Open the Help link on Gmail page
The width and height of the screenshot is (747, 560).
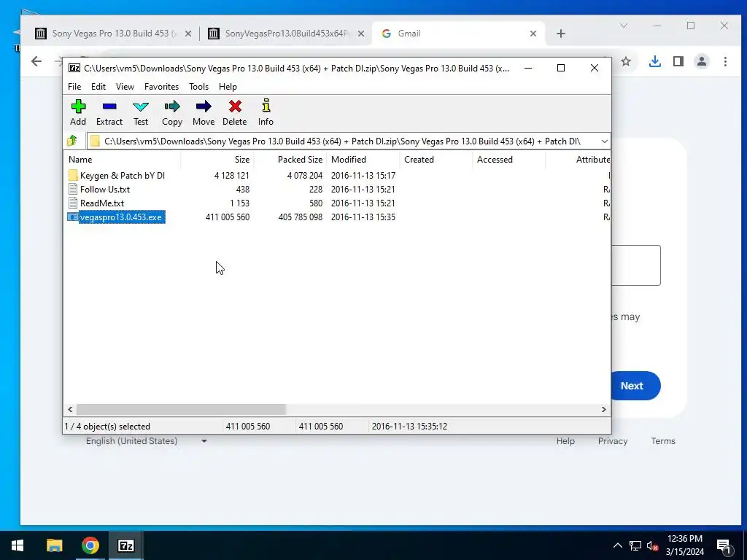(x=565, y=441)
